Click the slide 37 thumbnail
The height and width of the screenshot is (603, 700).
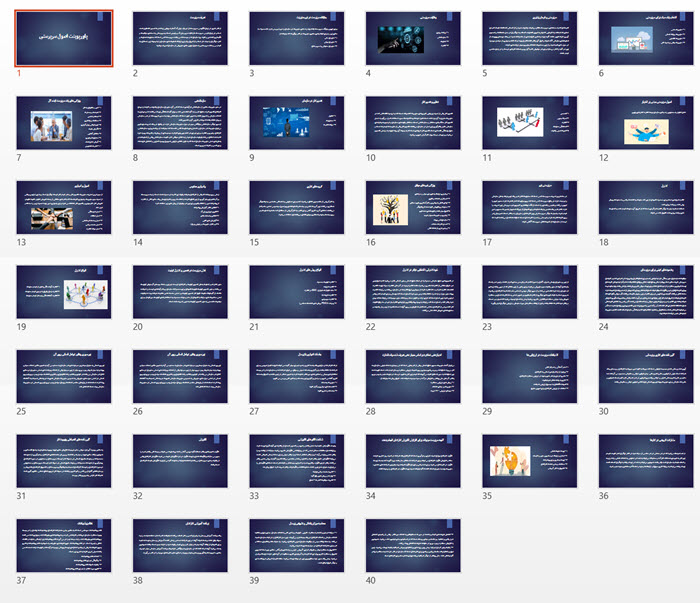(64, 545)
